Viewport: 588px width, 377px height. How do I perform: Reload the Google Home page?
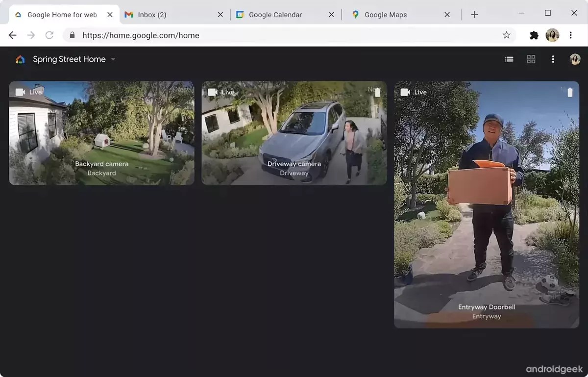coord(49,35)
